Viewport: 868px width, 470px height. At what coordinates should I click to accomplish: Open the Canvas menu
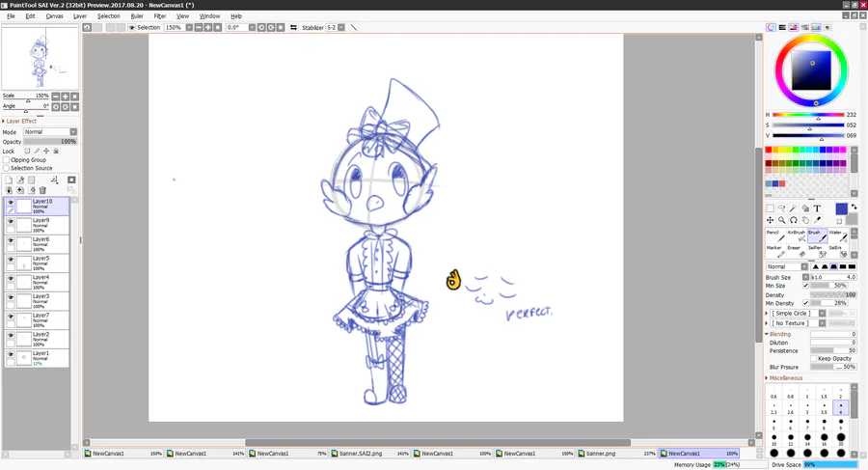(54, 16)
